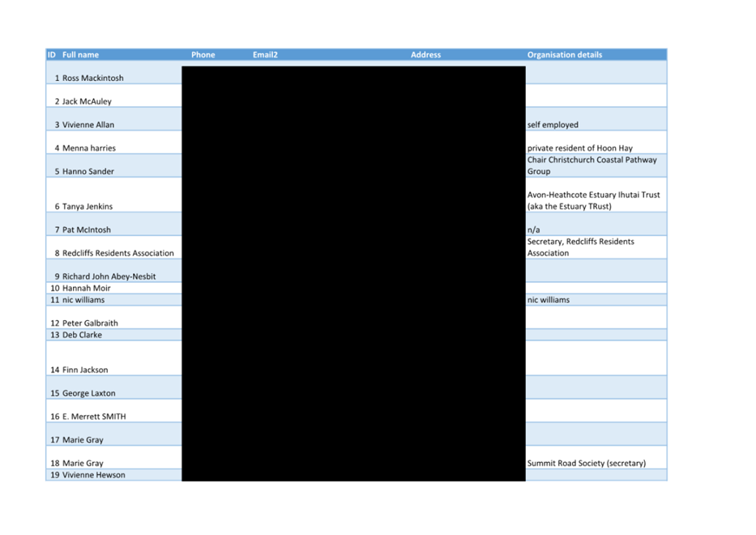Image resolution: width=756 pixels, height=535 pixels.
Task: Select the name 'Pat McIntosh'
Action: coord(87,229)
